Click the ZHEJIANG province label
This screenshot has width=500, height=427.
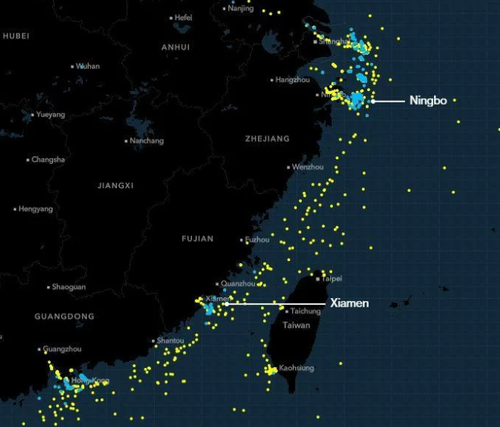coord(267,139)
